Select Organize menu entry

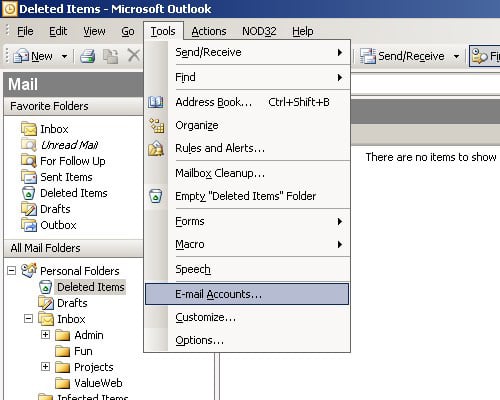tap(247, 125)
